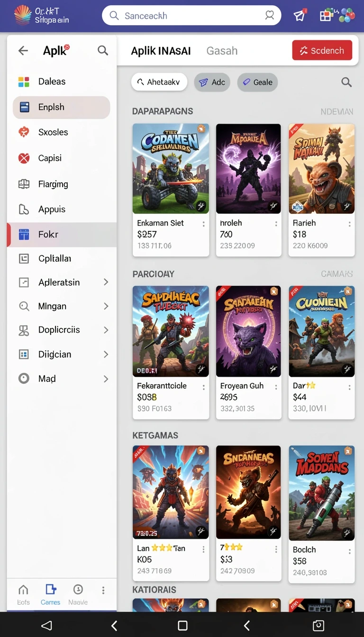
Task: Click the Flargimg book icon
Action: point(24,184)
